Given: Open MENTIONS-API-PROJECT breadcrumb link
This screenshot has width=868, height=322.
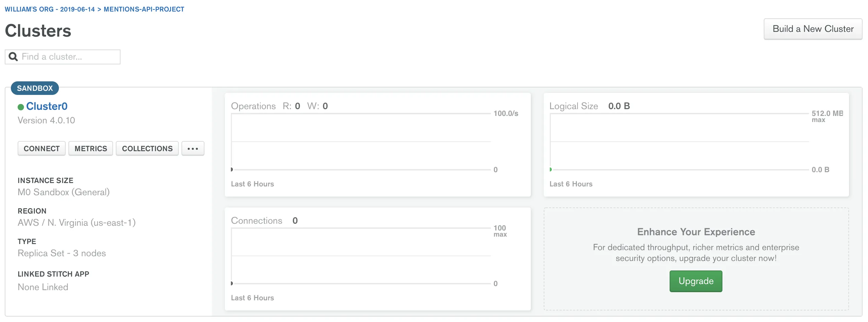Looking at the screenshot, I should (144, 9).
